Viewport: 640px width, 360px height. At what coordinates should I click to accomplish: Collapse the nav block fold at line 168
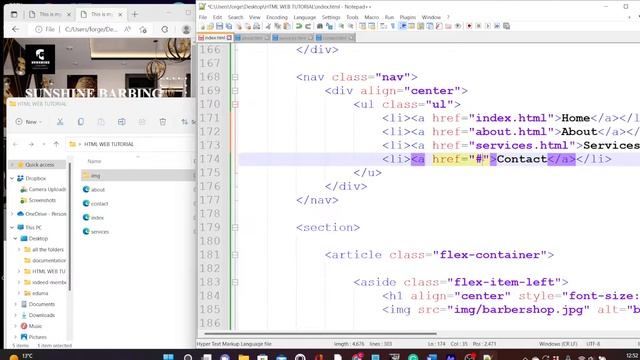pyautogui.click(x=235, y=77)
